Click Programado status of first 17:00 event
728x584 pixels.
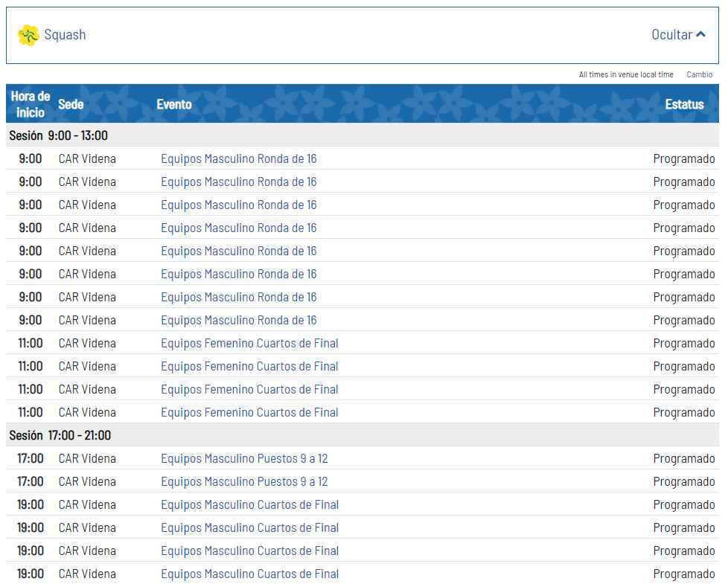coord(683,458)
